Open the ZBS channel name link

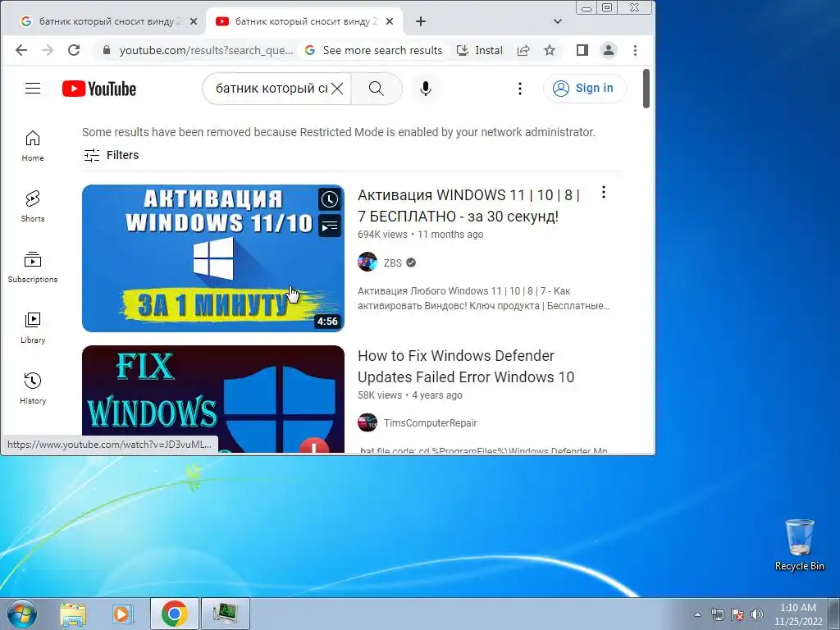[393, 263]
